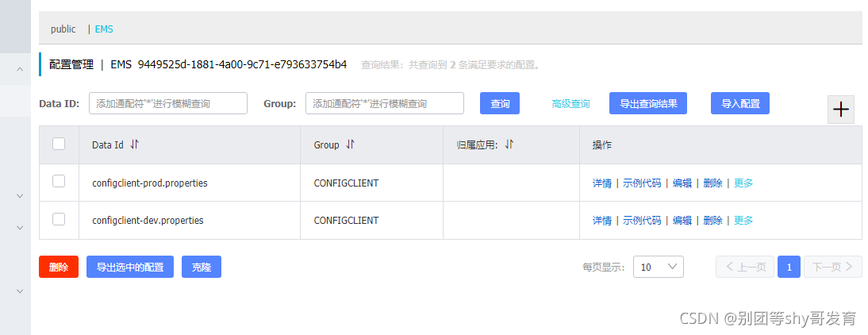The width and height of the screenshot is (868, 335).
Task: Click the namespace ID 9449525d-1881-4a00-9c71-e793633754b4
Action: pos(243,65)
